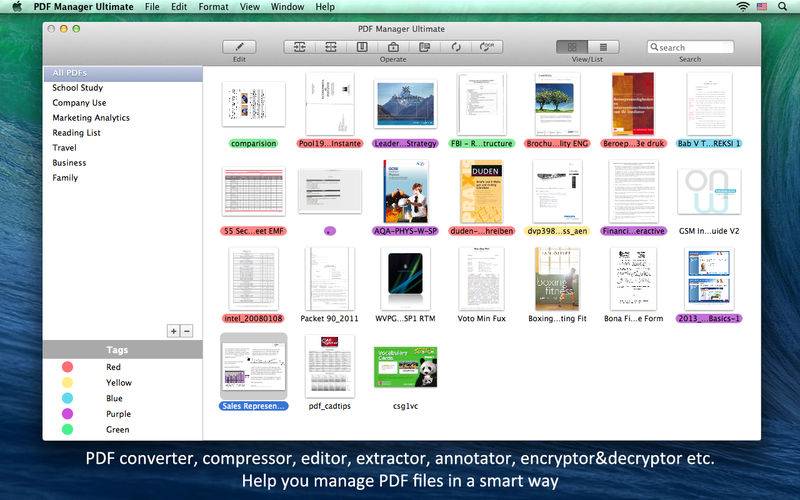Click the split PDF icon in Operate
The image size is (800, 500).
point(331,47)
